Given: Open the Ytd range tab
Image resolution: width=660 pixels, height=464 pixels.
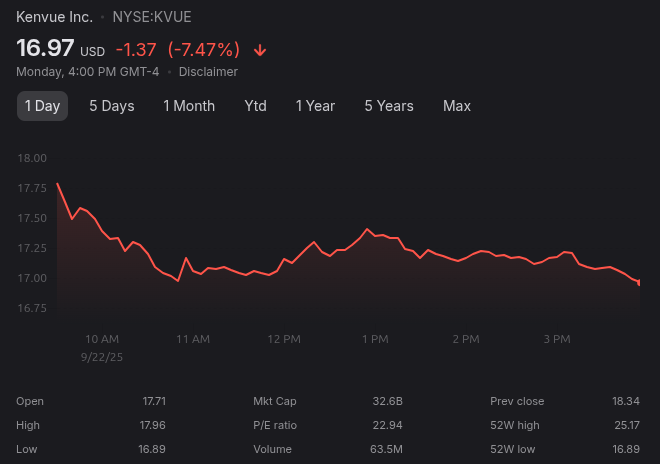Looking at the screenshot, I should [x=255, y=106].
